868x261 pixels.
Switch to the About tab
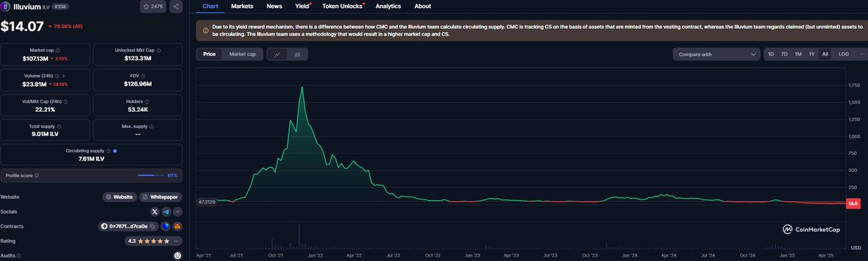422,6
